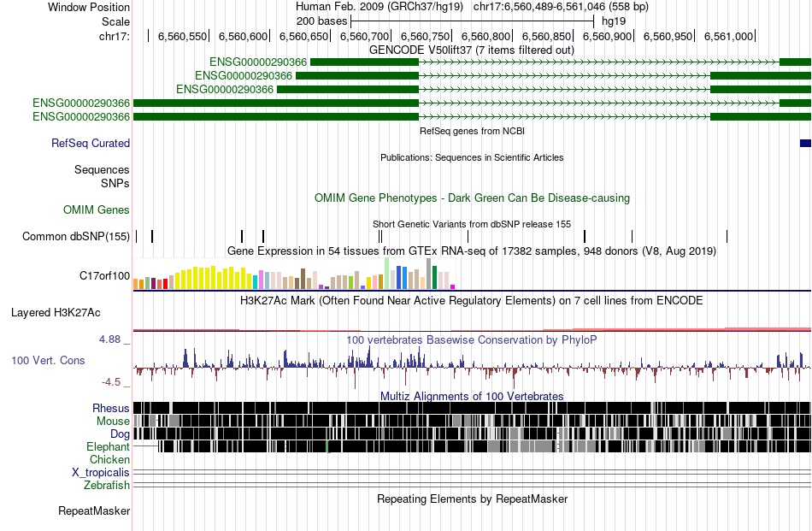
Task: Click the 200 bases scale bar
Action: (472, 21)
